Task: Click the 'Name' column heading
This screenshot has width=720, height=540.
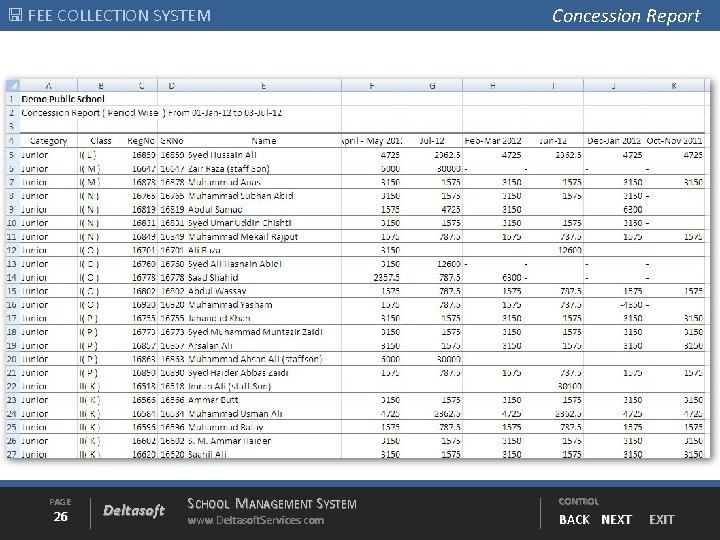Action: (x=264, y=141)
